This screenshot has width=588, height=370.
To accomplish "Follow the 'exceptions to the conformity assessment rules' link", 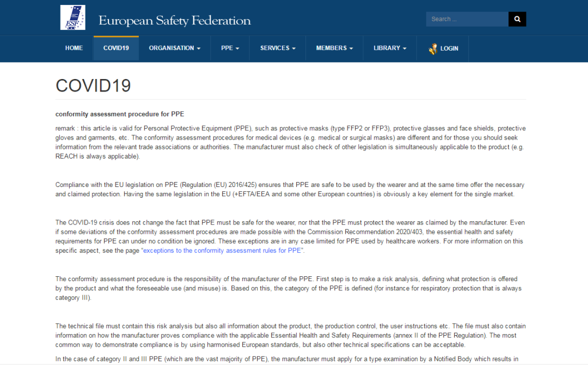I will point(223,251).
